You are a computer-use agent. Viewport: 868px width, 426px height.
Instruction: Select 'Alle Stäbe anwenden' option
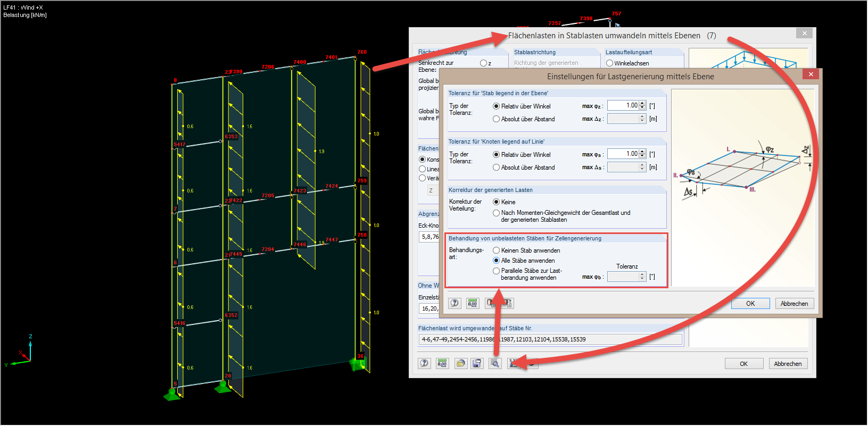coord(496,261)
